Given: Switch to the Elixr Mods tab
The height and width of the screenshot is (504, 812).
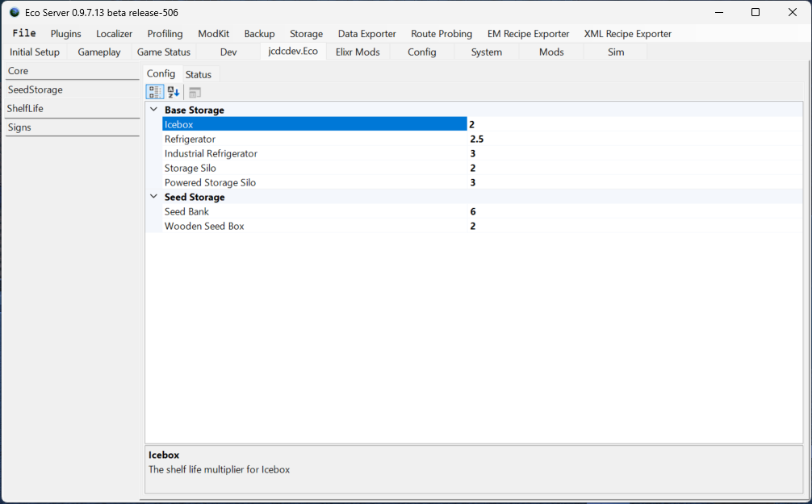Looking at the screenshot, I should coord(358,52).
